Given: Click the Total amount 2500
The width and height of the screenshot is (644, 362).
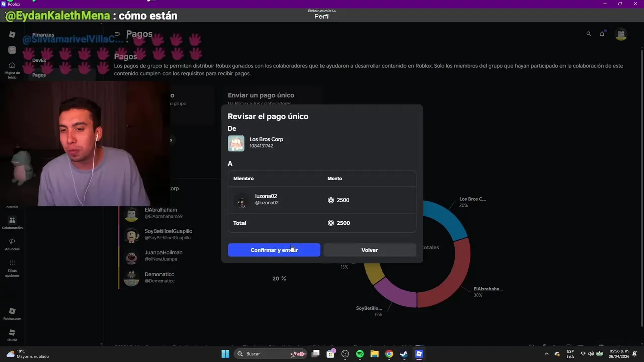Looking at the screenshot, I should [339, 223].
